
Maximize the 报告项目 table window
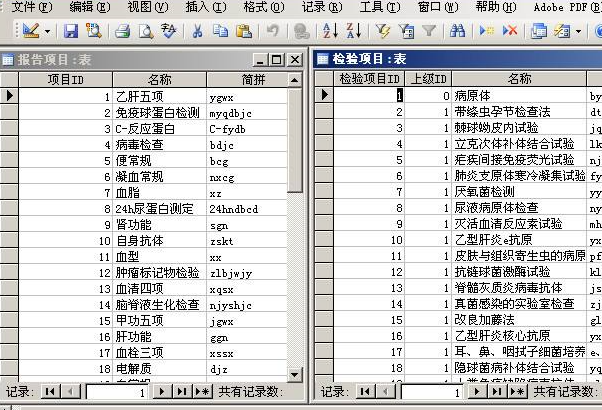(x=276, y=60)
